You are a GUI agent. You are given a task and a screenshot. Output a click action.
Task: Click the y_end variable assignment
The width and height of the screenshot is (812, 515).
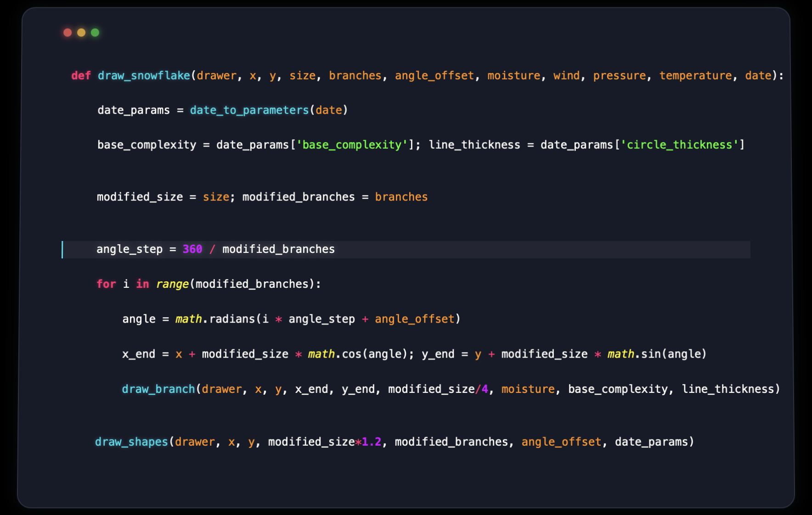pos(438,354)
